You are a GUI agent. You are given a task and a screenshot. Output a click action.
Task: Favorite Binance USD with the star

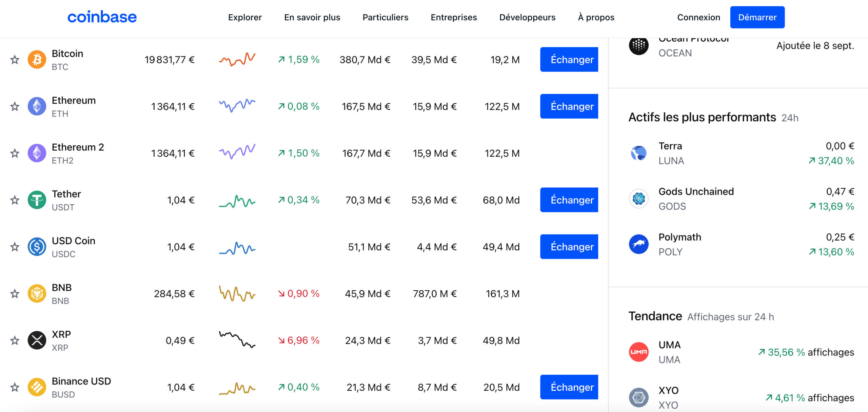tap(15, 387)
